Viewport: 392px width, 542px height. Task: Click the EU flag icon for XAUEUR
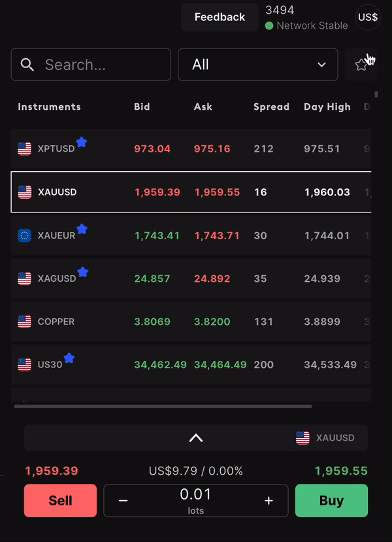click(25, 235)
